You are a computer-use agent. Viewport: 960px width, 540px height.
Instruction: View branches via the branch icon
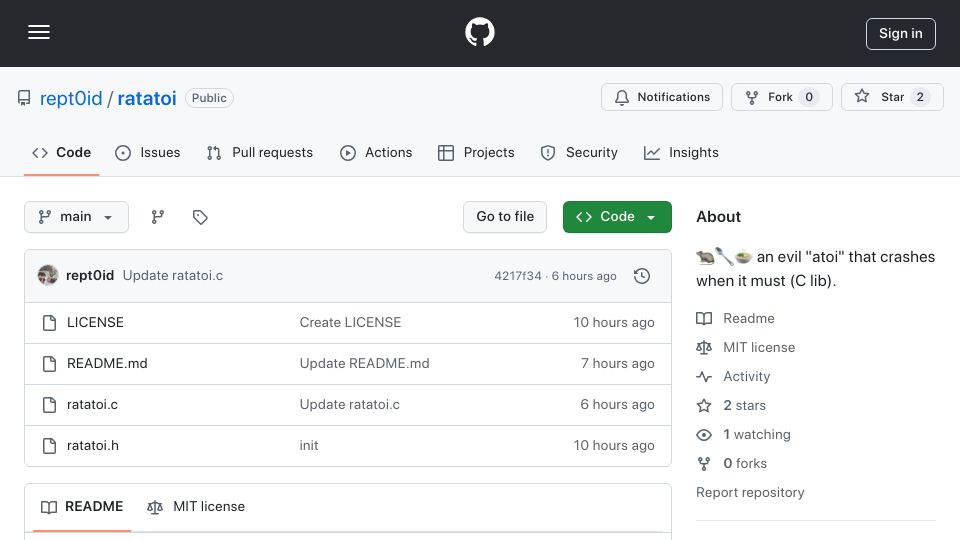(x=158, y=217)
